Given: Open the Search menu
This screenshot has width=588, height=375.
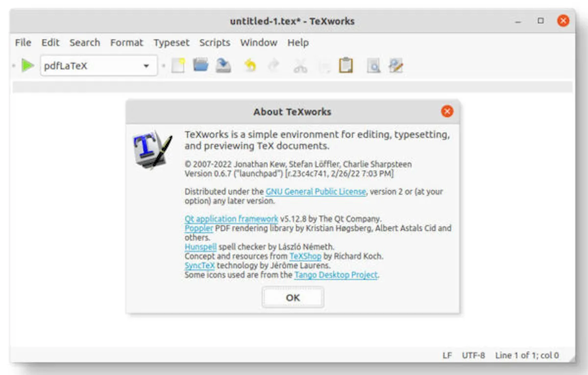Looking at the screenshot, I should click(85, 43).
